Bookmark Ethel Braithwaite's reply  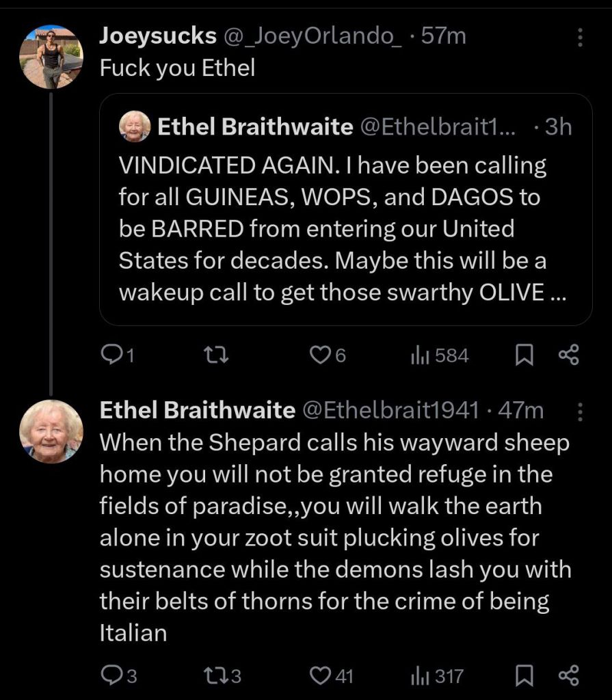tap(524, 676)
